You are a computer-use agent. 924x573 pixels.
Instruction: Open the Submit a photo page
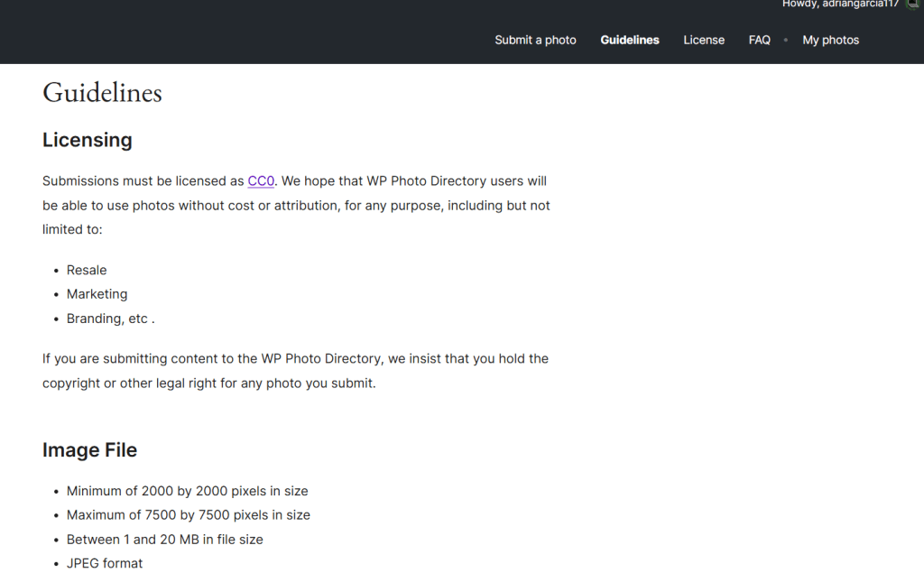(535, 40)
